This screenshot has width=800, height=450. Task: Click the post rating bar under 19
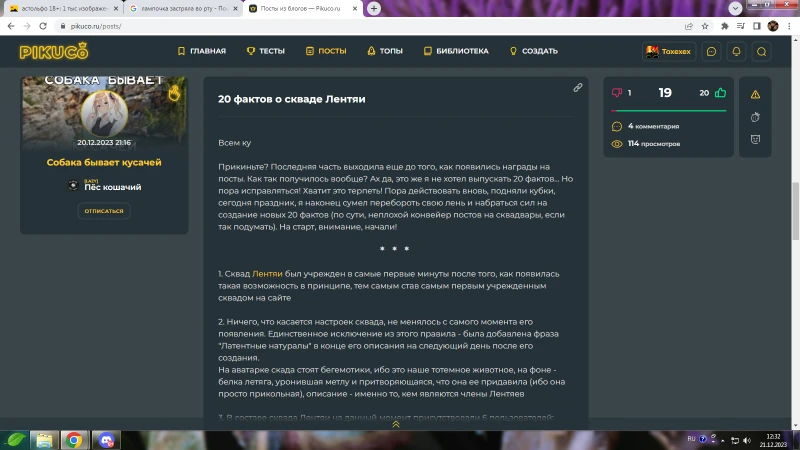[668, 110]
